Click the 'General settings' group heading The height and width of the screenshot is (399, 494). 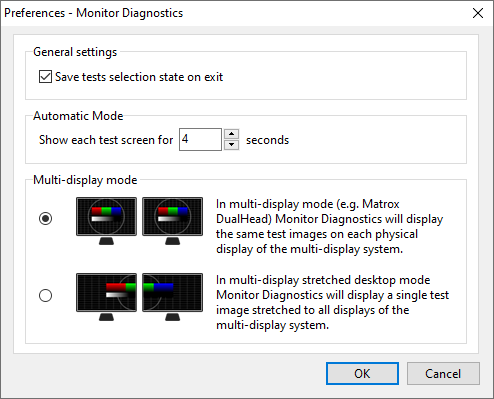75,52
